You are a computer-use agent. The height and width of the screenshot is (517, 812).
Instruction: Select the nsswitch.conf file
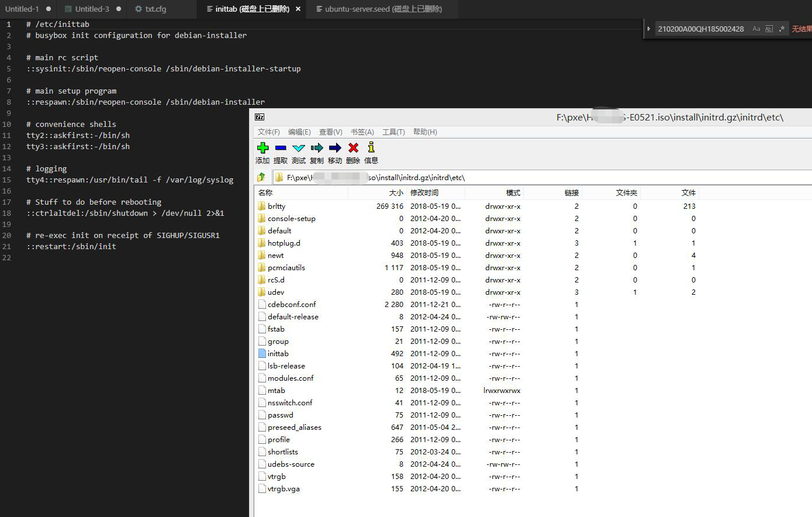pyautogui.click(x=290, y=402)
